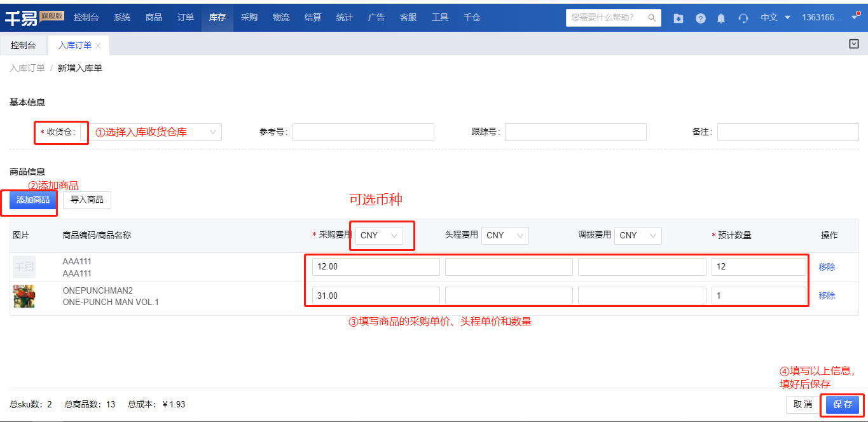Open the 物流 menu
The width and height of the screenshot is (868, 422).
(x=281, y=18)
